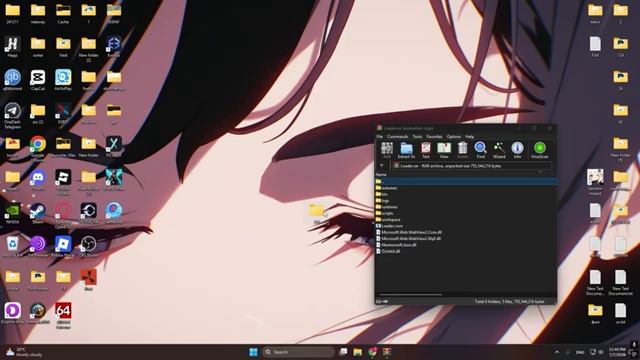Viewport: 640px width, 360px height.
Task: Select the scripts folder in archive
Action: 384,213
